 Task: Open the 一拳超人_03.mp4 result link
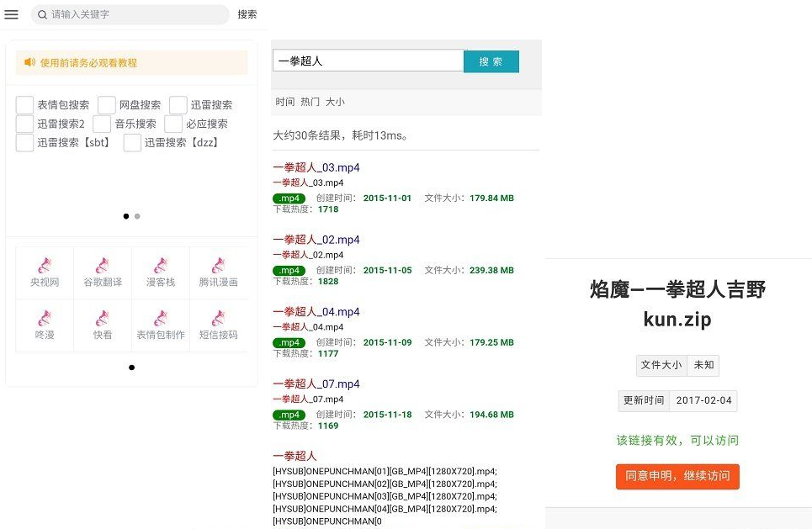click(x=316, y=167)
